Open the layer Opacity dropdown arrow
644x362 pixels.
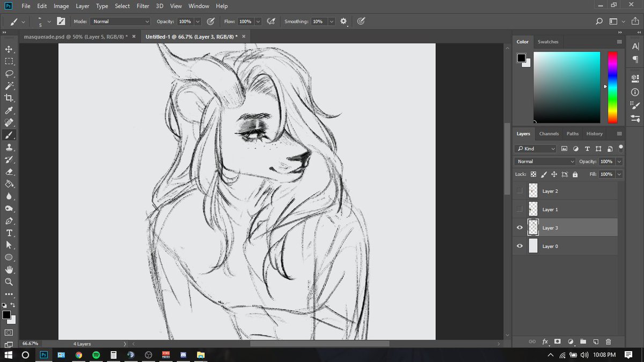pyautogui.click(x=620, y=161)
